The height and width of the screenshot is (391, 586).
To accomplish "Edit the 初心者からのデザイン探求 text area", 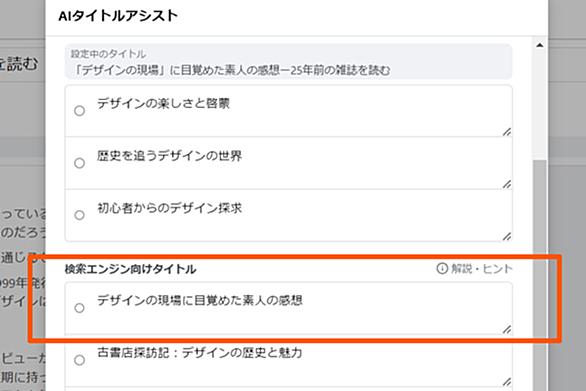I will pos(298,216).
